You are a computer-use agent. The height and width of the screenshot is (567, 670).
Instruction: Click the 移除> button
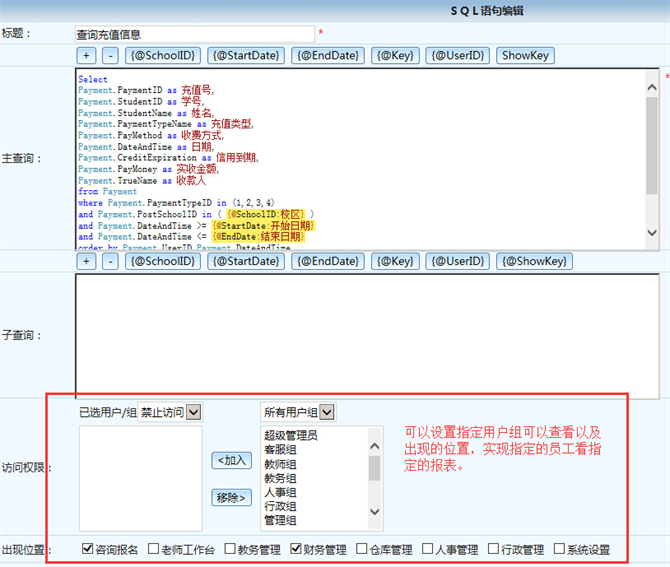(x=232, y=497)
